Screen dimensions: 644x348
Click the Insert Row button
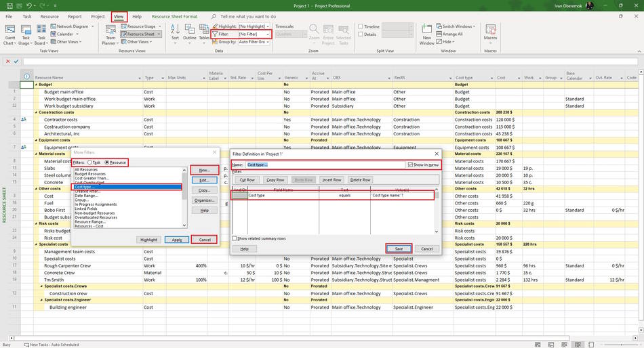tap(332, 179)
